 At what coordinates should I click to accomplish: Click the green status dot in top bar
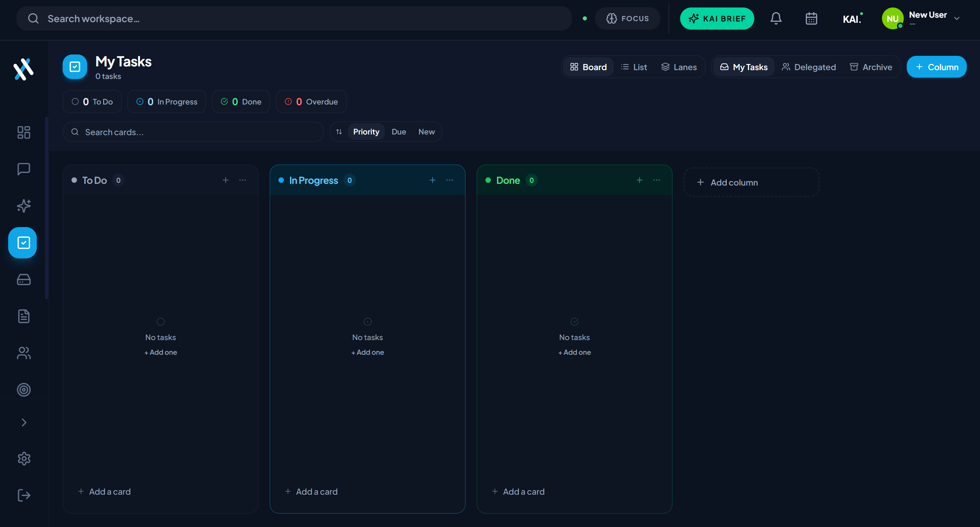585,18
